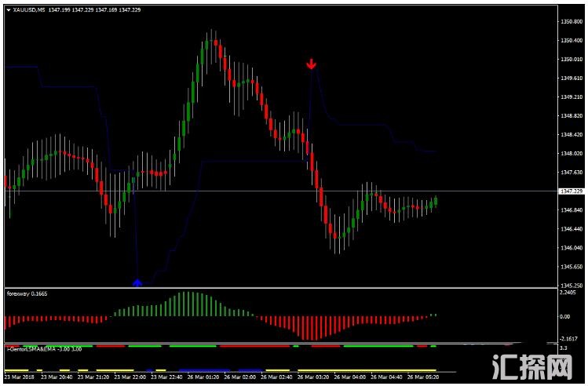This screenshot has width=588, height=386.
Task: Click the 1350.800 price scale label
Action: (572, 22)
